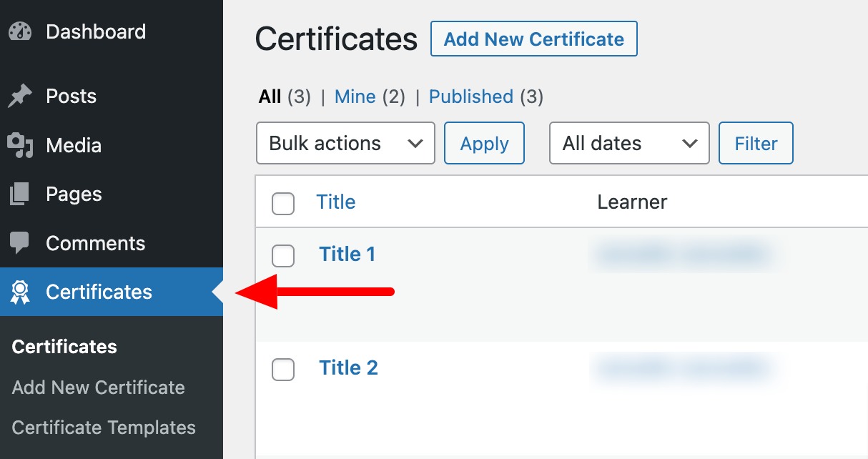
Task: Open the Title 1 certificate
Action: pyautogui.click(x=347, y=254)
